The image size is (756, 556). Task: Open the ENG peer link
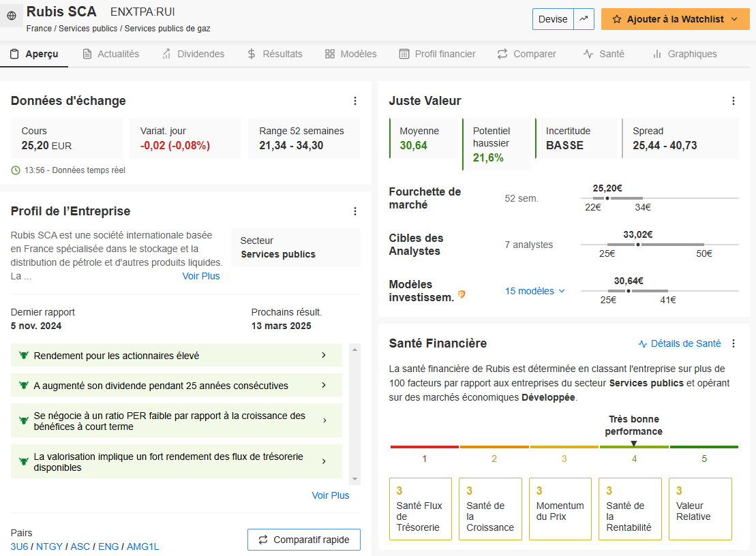[x=108, y=546]
